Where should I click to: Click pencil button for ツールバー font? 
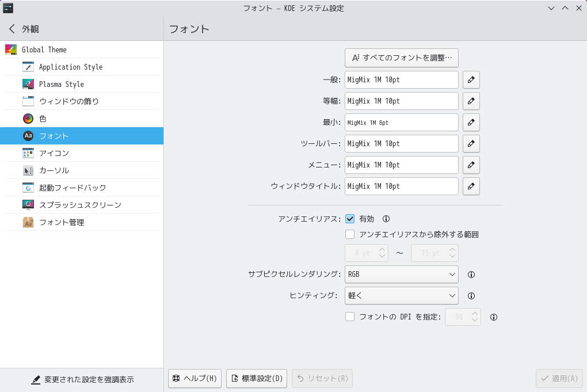(471, 144)
